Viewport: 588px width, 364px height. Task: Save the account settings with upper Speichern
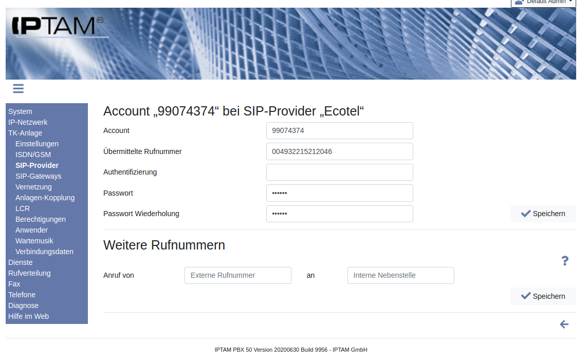543,214
